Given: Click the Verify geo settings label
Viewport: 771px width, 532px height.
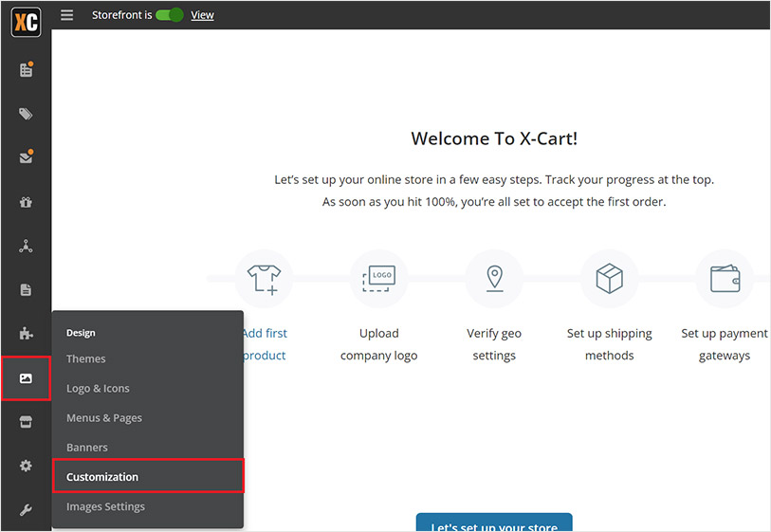Looking at the screenshot, I should [494, 344].
